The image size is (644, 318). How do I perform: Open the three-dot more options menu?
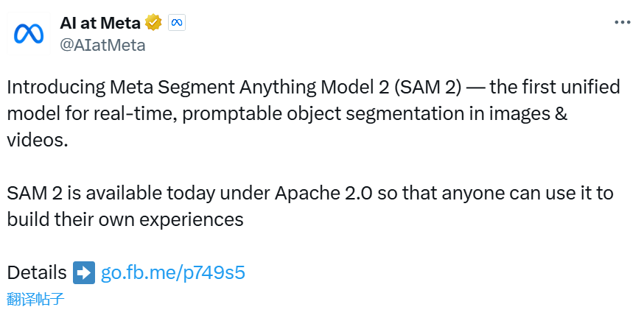622,23
